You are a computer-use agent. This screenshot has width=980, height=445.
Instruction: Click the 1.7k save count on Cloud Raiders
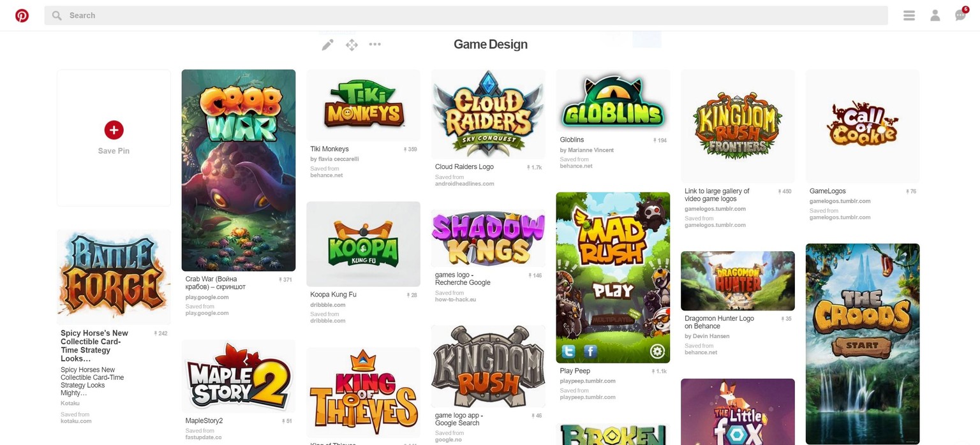point(535,168)
